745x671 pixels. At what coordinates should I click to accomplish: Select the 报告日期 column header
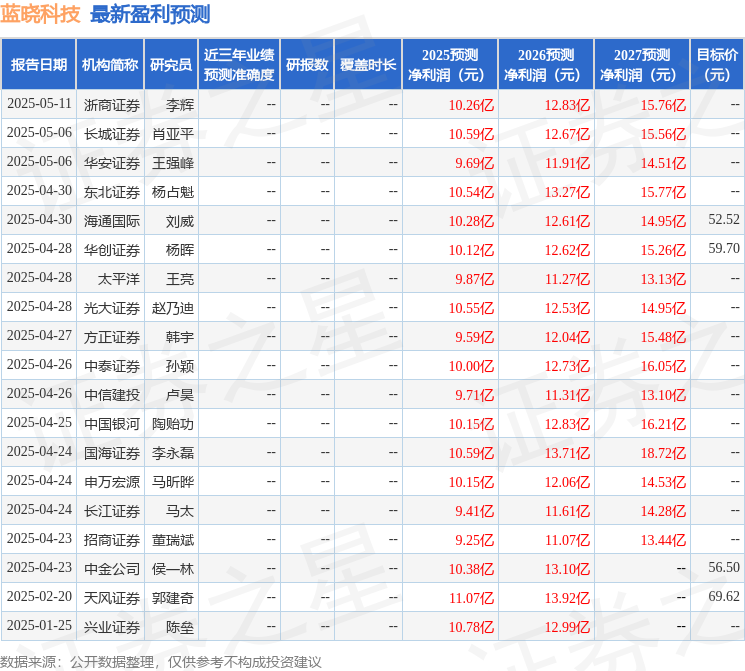pos(38,64)
